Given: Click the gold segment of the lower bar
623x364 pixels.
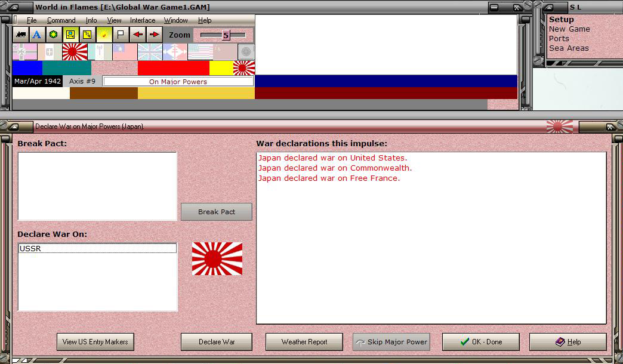Looking at the screenshot, I should point(196,93).
